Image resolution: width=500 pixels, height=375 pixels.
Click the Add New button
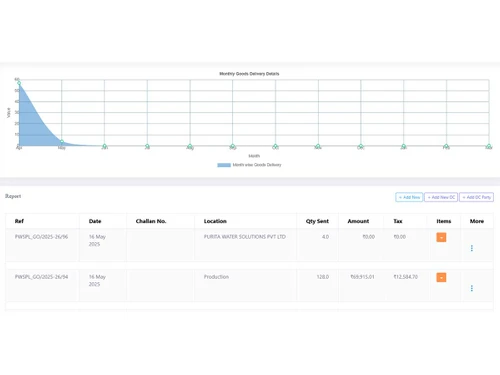click(409, 197)
